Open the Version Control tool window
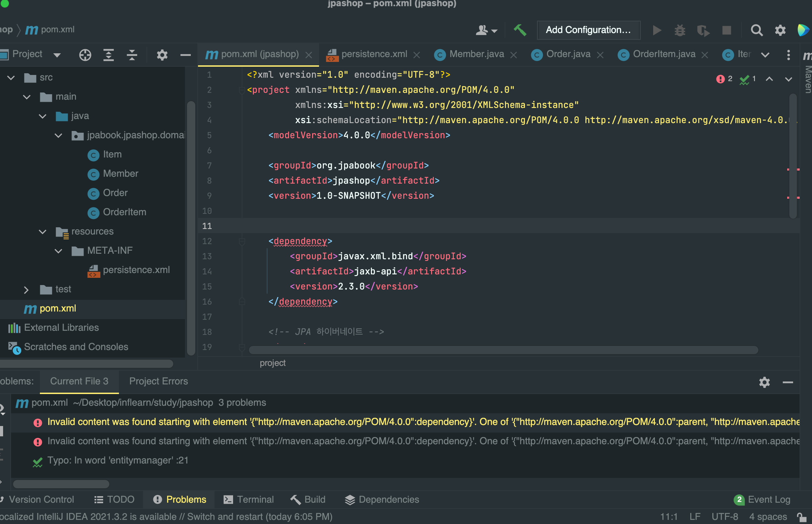Viewport: 812px width, 524px height. [37, 499]
